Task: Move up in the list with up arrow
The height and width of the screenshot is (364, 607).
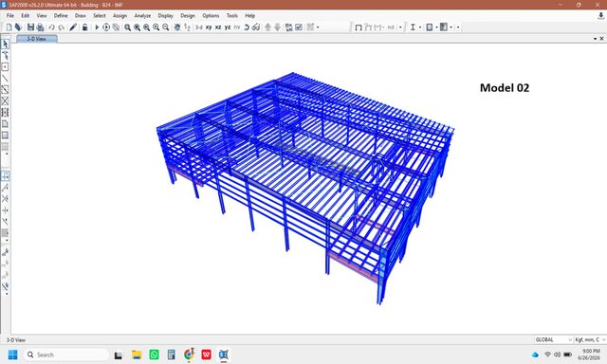Action: [x=267, y=27]
